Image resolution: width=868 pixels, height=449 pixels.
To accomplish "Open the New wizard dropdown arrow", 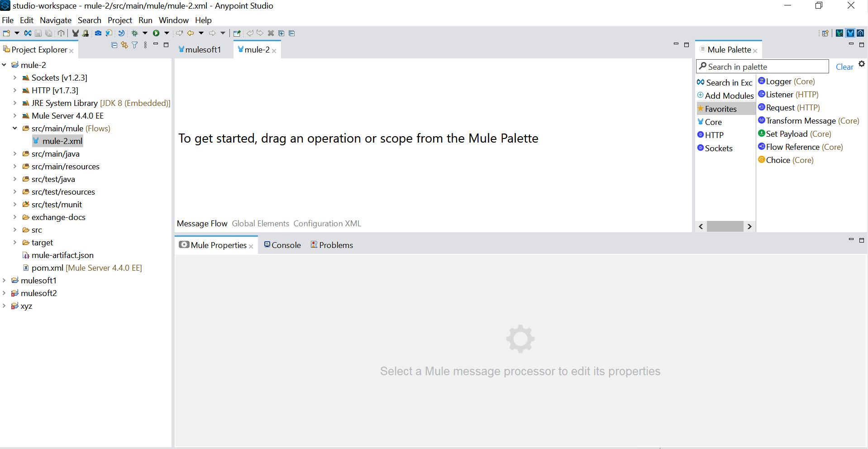I will (x=17, y=33).
